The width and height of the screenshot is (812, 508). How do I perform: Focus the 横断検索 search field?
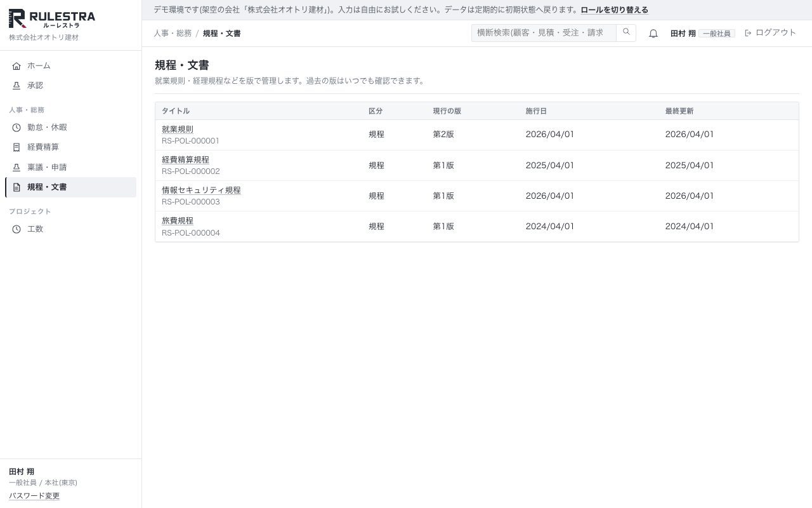[544, 33]
